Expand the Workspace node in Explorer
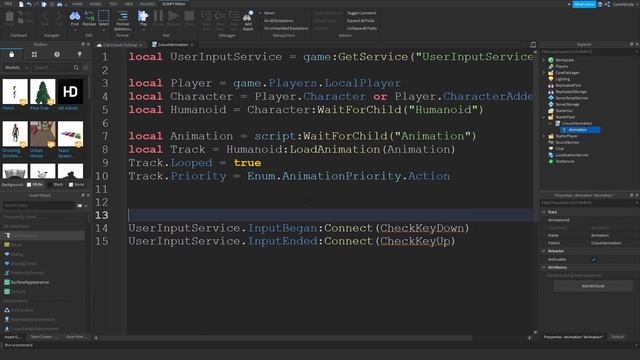Viewport: 640px width, 360px height. point(544,60)
